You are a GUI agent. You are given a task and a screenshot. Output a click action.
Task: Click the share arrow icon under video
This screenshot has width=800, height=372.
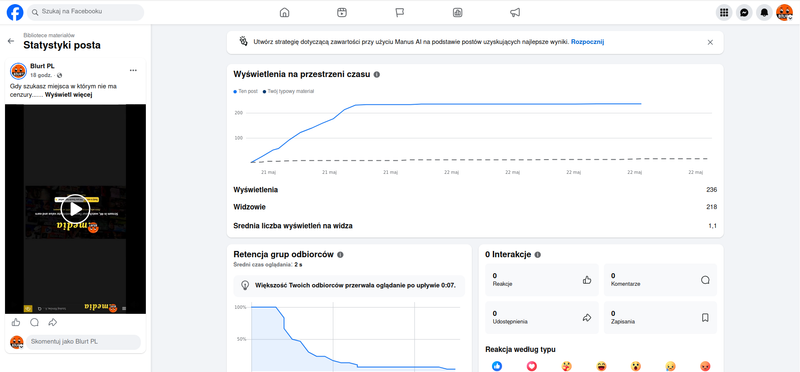click(x=53, y=322)
